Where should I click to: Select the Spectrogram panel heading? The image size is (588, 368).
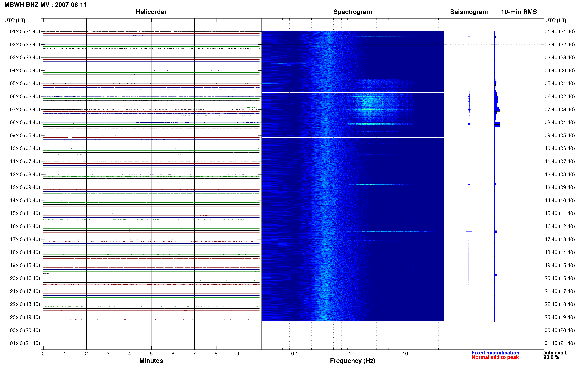(352, 12)
